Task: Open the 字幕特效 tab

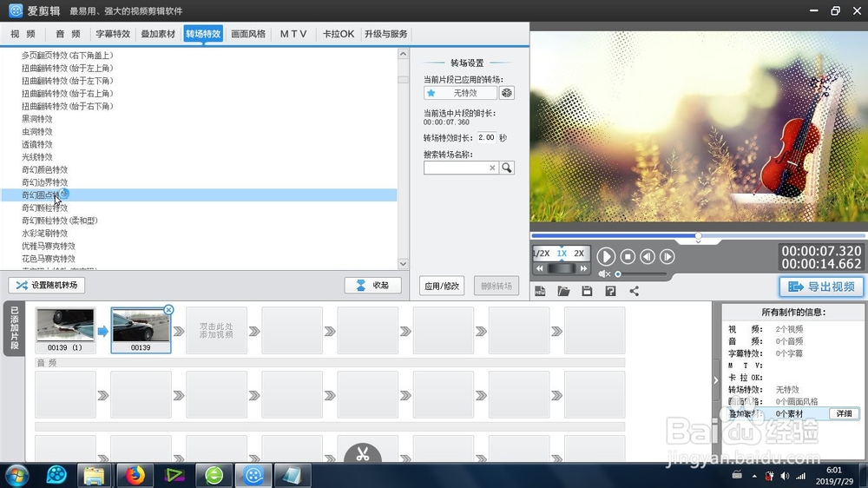Action: click(113, 34)
